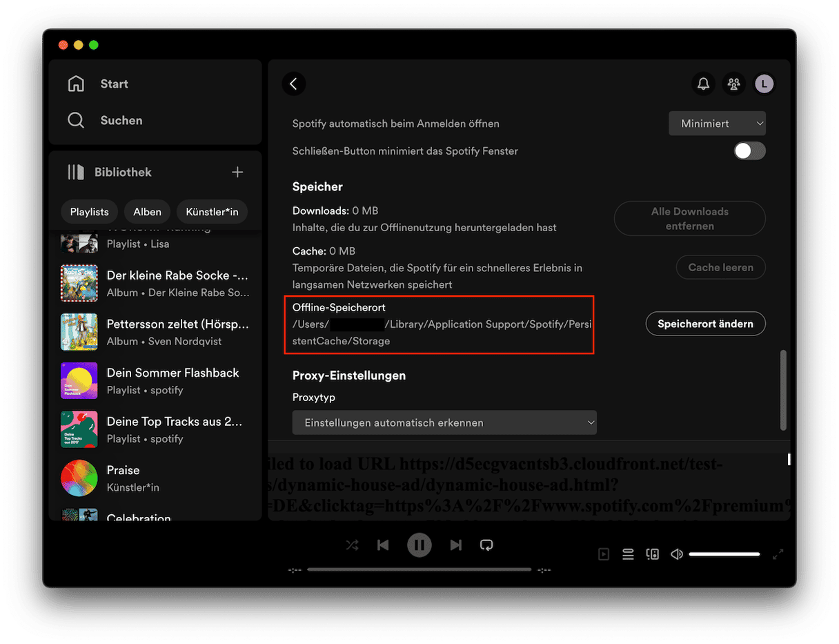Click the yellow minimize window button
This screenshot has height=644, width=839.
(79, 45)
